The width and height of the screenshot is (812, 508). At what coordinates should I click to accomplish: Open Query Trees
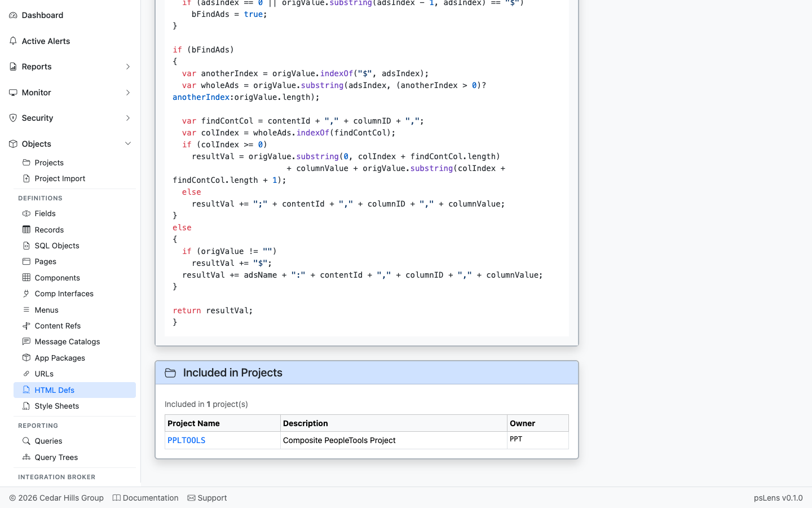click(56, 457)
